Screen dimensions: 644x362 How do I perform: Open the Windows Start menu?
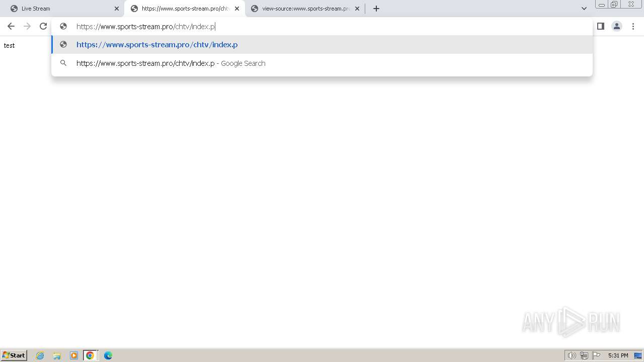pyautogui.click(x=14, y=355)
